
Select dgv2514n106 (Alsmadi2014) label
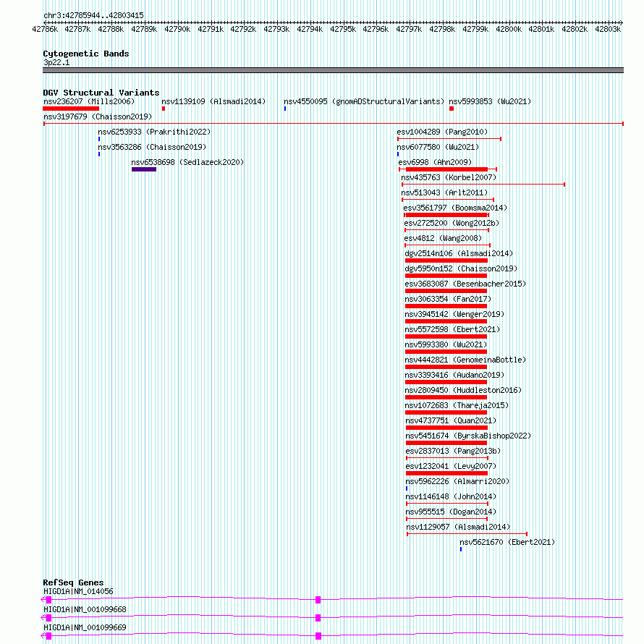tap(459, 253)
